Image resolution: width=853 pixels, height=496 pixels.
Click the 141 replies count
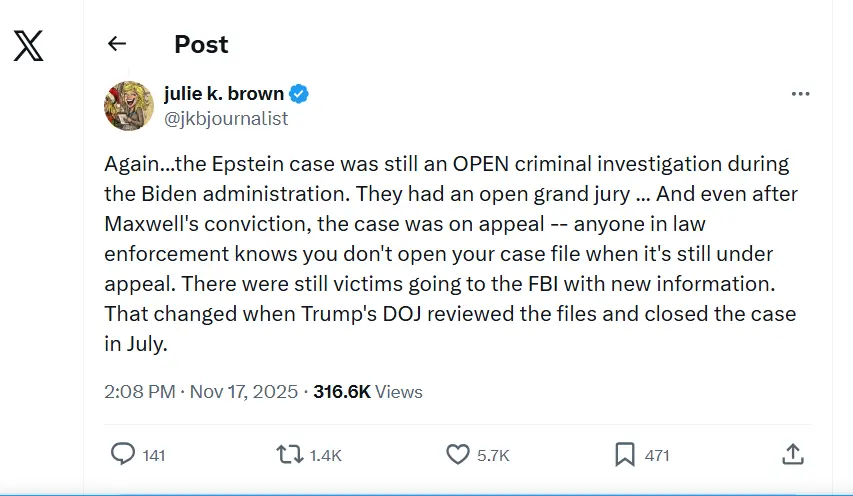pos(154,455)
